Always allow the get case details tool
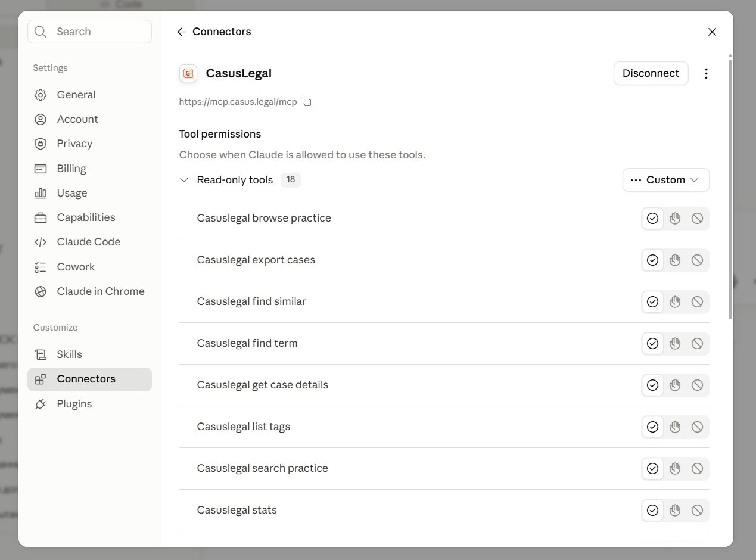The image size is (756, 560). [652, 385]
